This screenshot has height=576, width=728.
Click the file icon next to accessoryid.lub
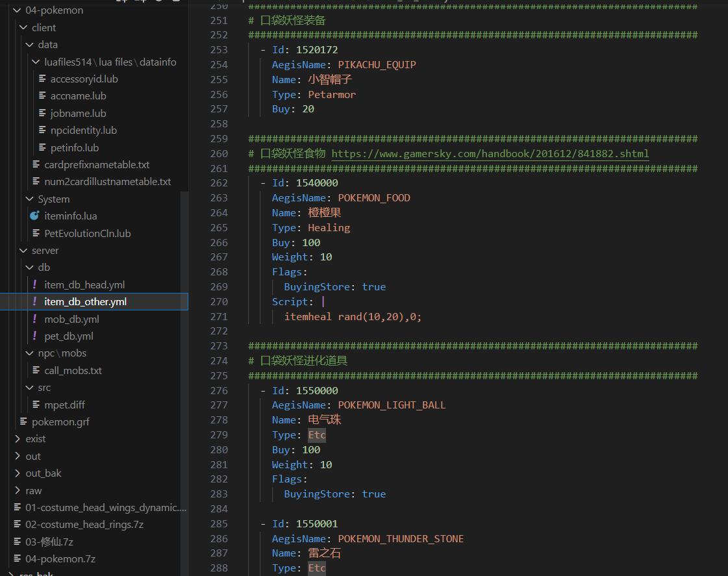tap(42, 79)
